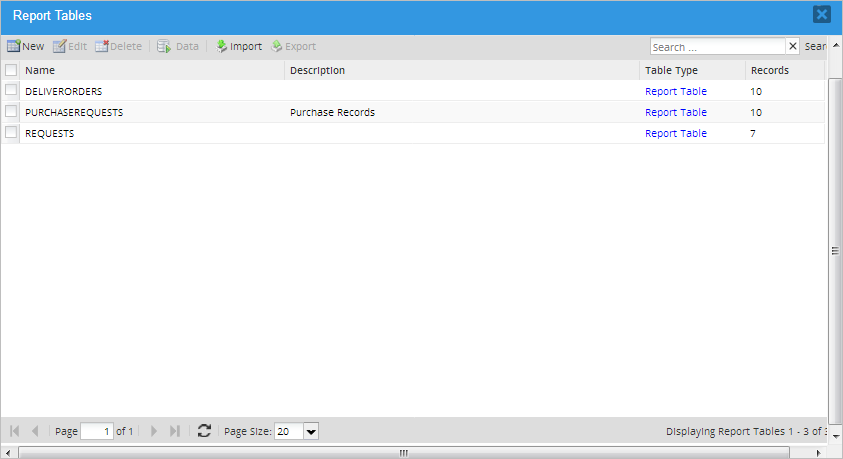Toggle the select-all header checkbox
This screenshot has width=843, height=459.
tap(11, 70)
